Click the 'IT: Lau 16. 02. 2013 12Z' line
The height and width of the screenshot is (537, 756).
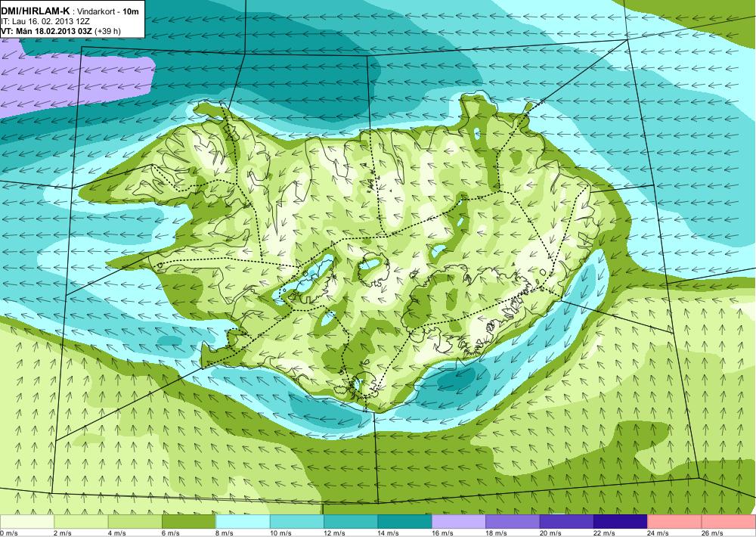(45, 21)
